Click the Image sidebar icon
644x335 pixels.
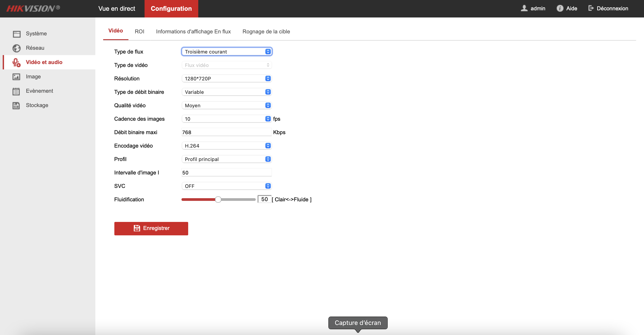(x=16, y=77)
